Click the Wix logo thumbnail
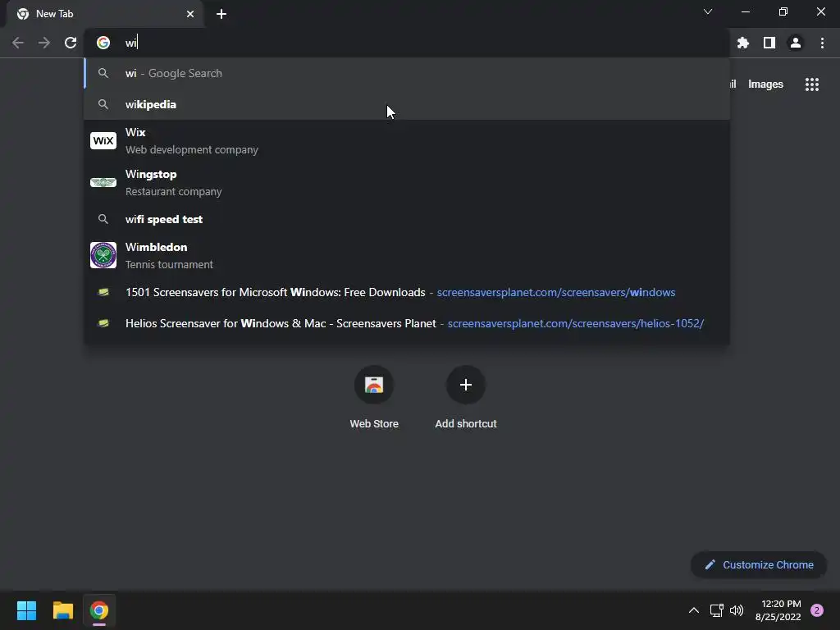 pyautogui.click(x=103, y=141)
